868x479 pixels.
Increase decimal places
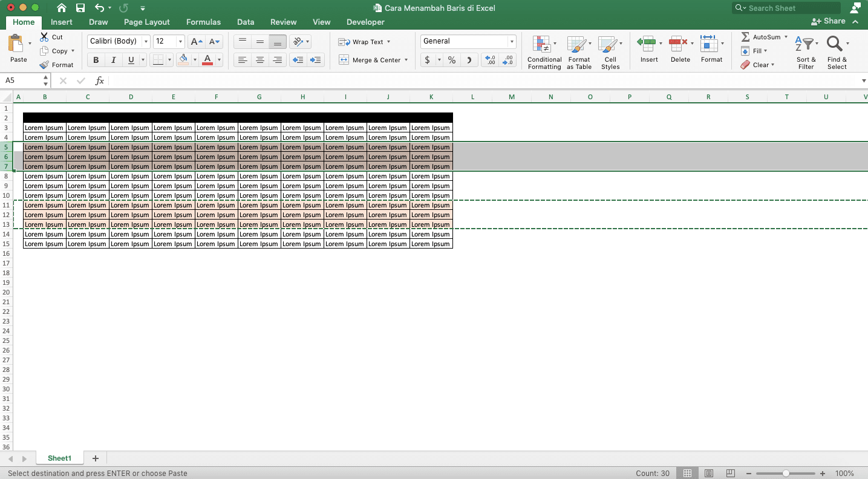tap(491, 60)
